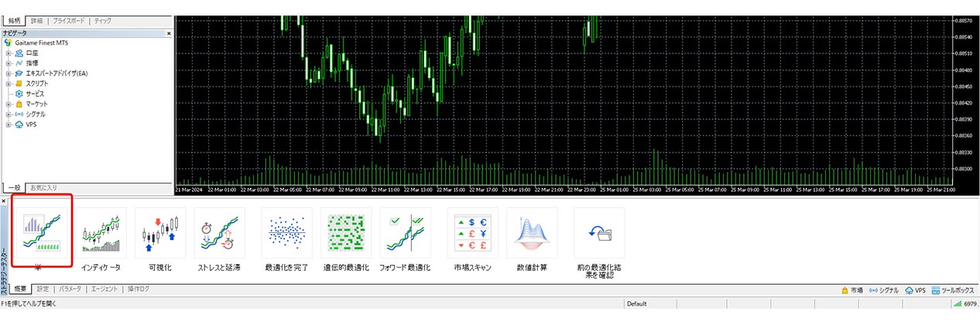Switch to the 詳細 tab
The height and width of the screenshot is (322, 980).
37,21
